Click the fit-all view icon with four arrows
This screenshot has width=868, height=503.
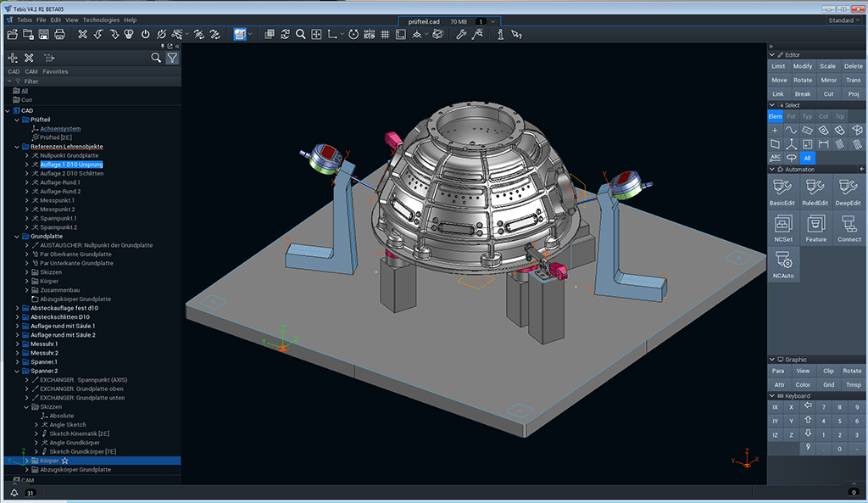[x=316, y=34]
